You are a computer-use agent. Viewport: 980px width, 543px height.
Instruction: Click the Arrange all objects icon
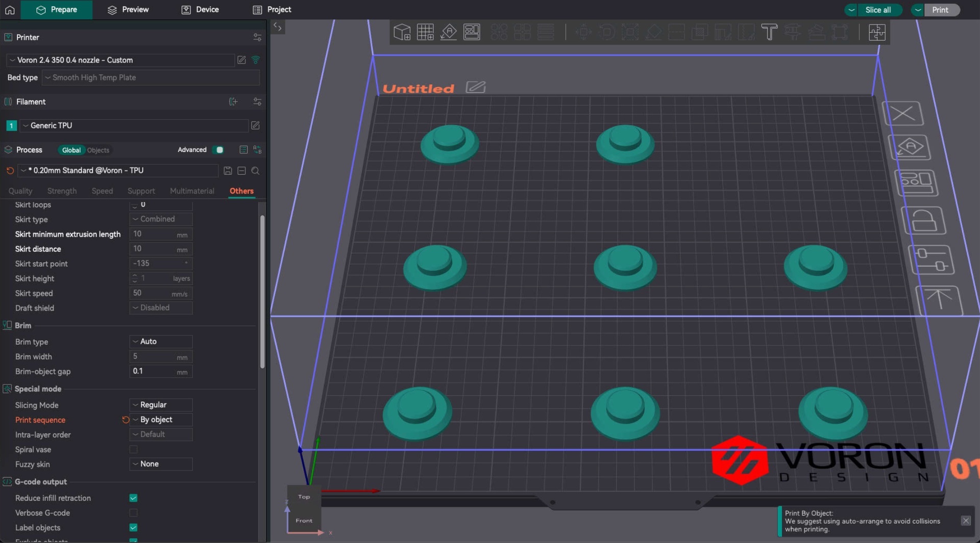point(472,32)
